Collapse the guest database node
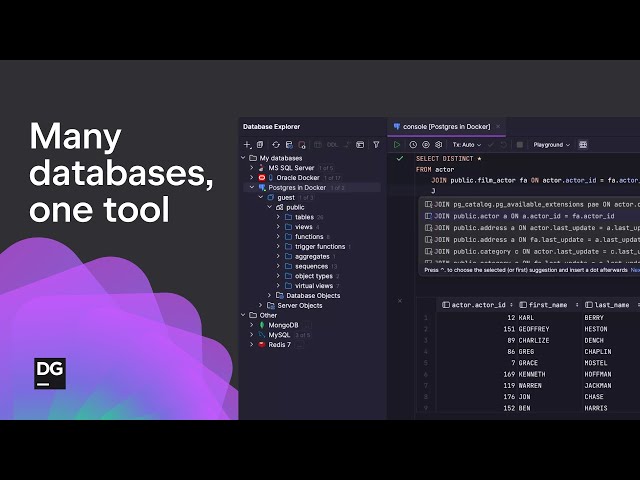The height and width of the screenshot is (480, 640). tap(261, 198)
